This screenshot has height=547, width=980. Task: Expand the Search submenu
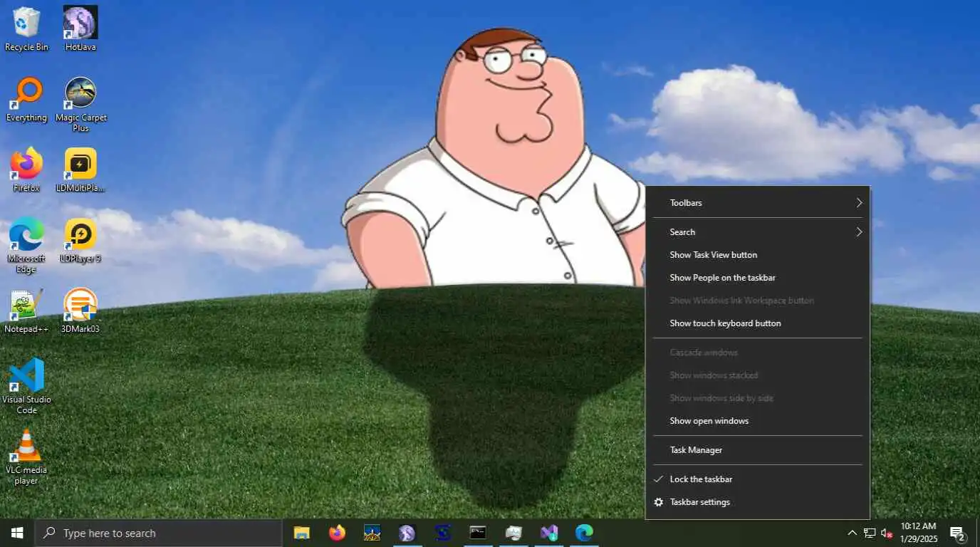[x=758, y=232]
